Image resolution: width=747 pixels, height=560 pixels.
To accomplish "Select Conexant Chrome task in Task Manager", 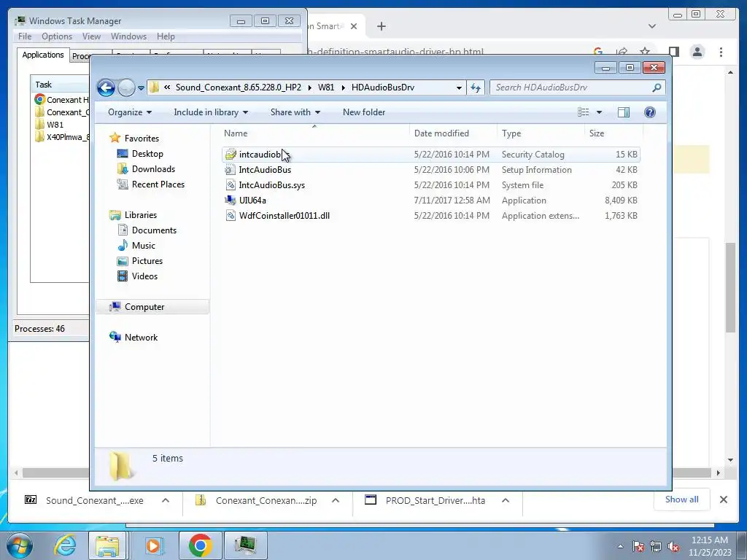I will [x=62, y=100].
